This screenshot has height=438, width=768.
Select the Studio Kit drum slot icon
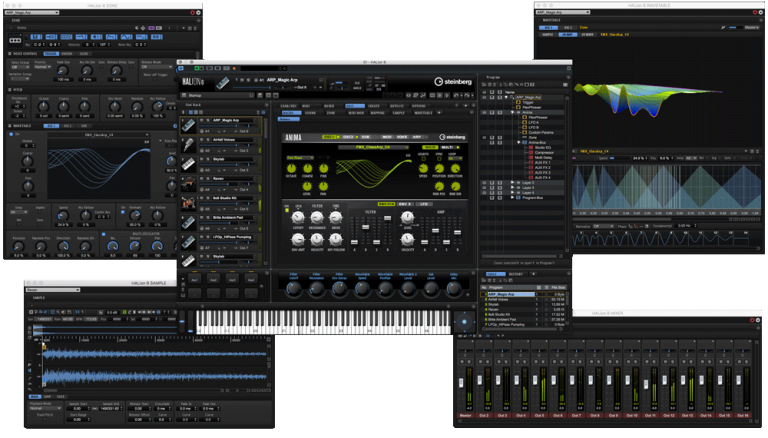point(189,204)
